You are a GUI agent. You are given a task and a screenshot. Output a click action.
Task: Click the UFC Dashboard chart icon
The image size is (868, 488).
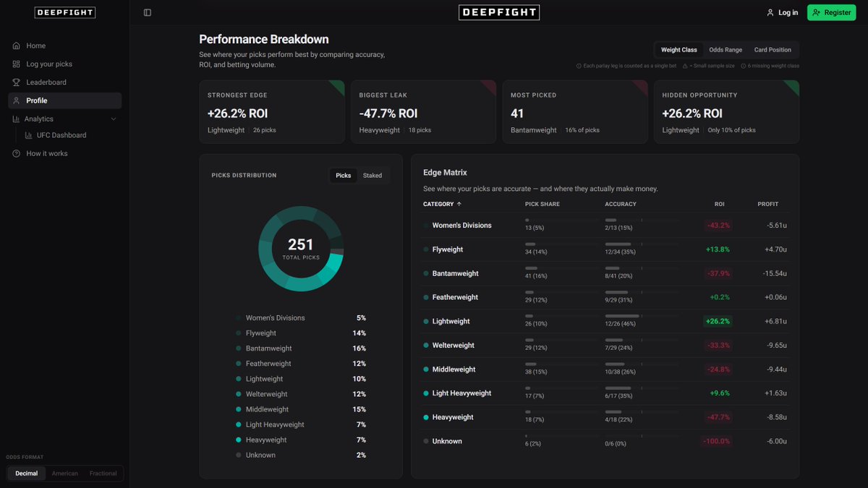point(29,135)
